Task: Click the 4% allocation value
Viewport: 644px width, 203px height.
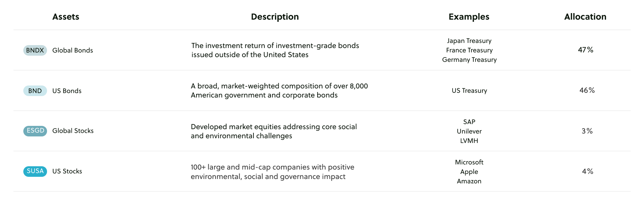Action: [587, 171]
